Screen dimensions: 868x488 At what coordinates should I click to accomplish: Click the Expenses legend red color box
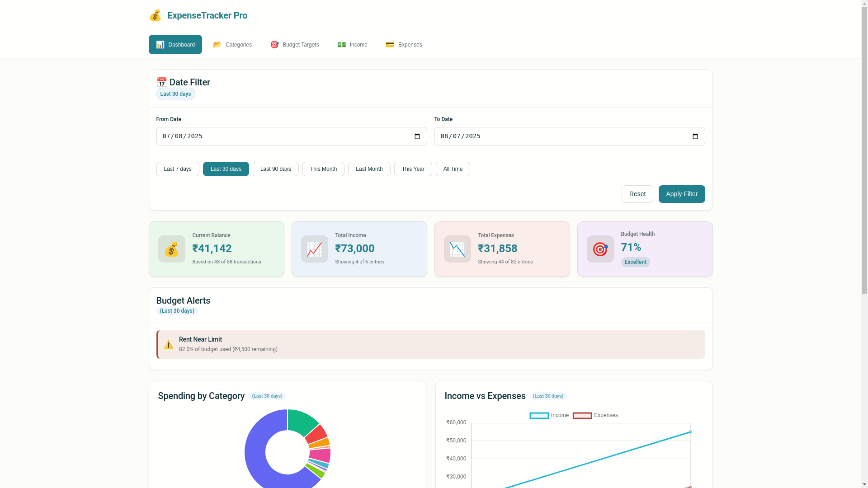point(582,416)
